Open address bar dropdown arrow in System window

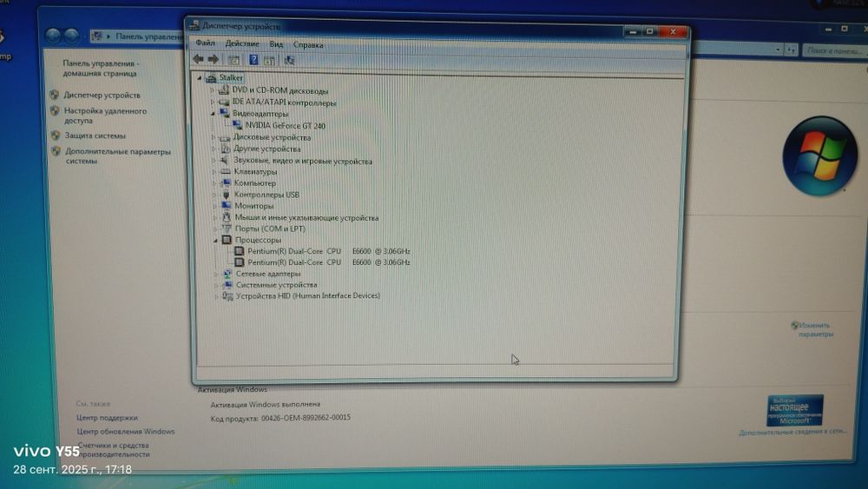point(778,50)
